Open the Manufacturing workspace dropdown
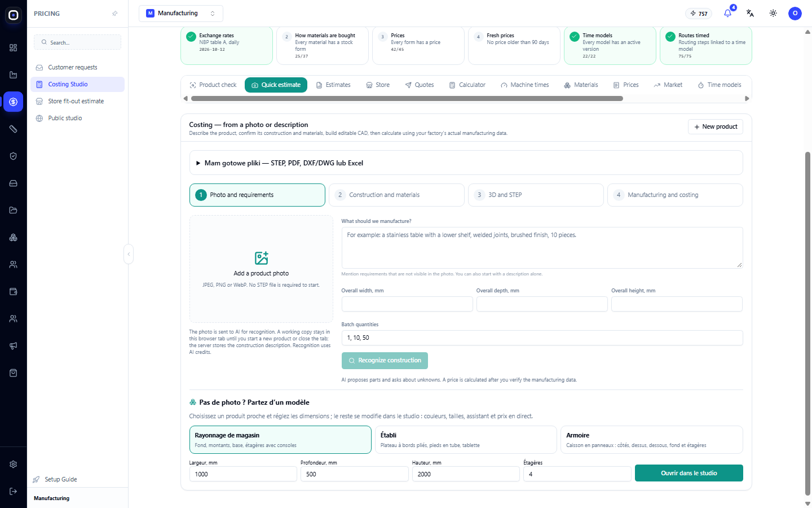The width and height of the screenshot is (812, 508). (181, 14)
